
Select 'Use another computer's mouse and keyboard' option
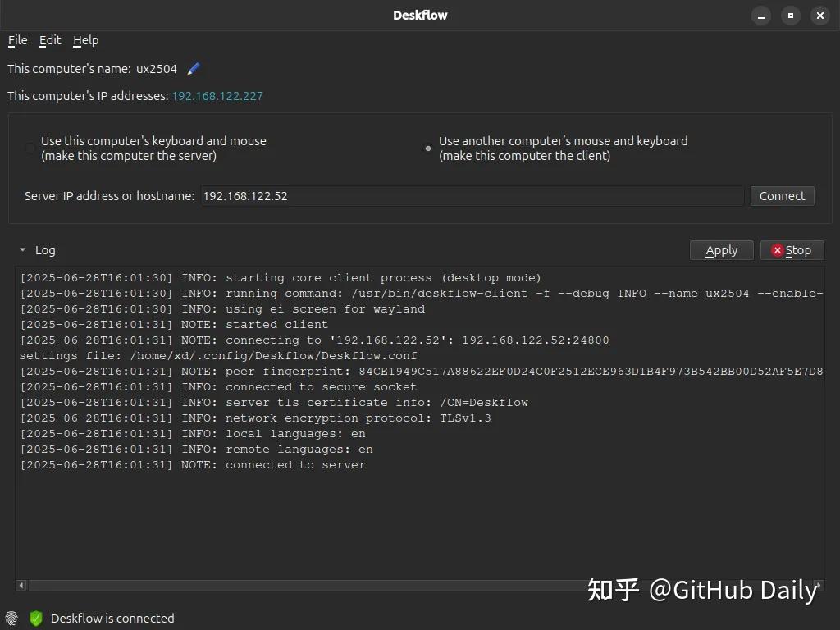(x=427, y=148)
